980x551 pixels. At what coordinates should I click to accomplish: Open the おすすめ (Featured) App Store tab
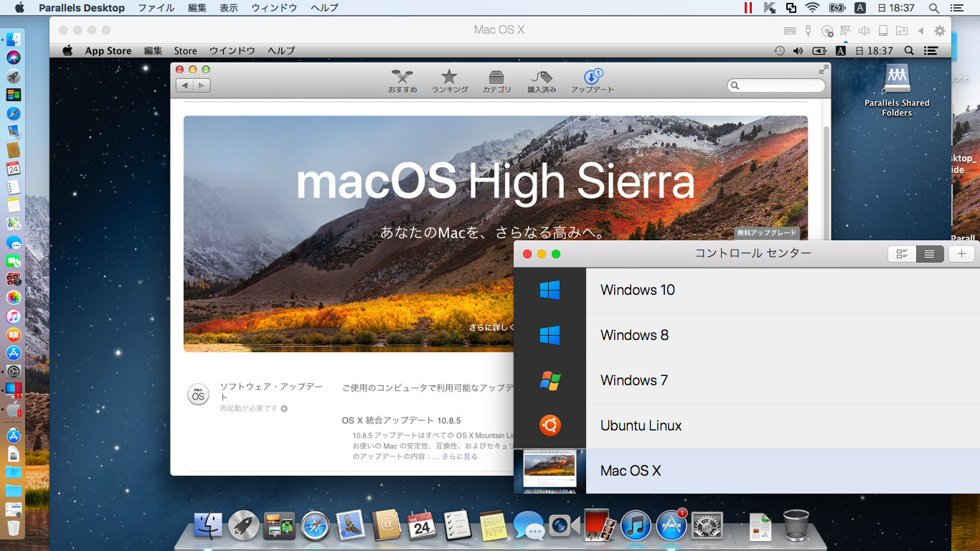[x=402, y=81]
